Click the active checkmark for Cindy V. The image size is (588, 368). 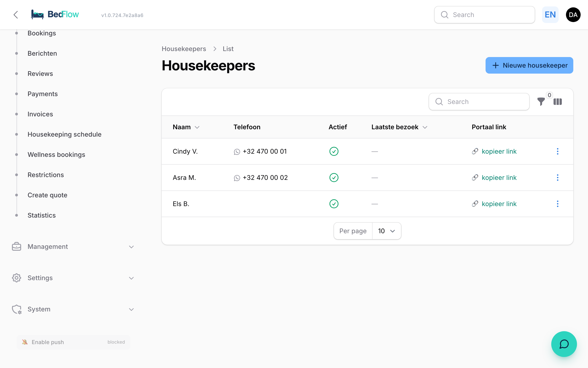pyautogui.click(x=334, y=151)
